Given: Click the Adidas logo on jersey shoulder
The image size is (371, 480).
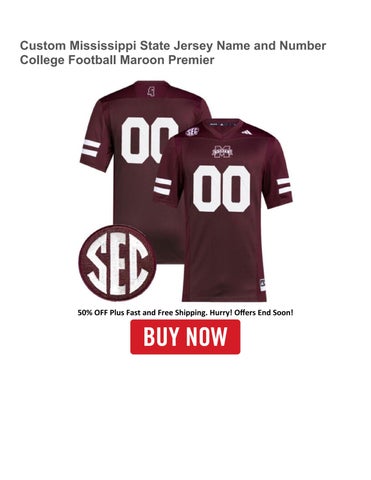Looking at the screenshot, I should point(247,132).
